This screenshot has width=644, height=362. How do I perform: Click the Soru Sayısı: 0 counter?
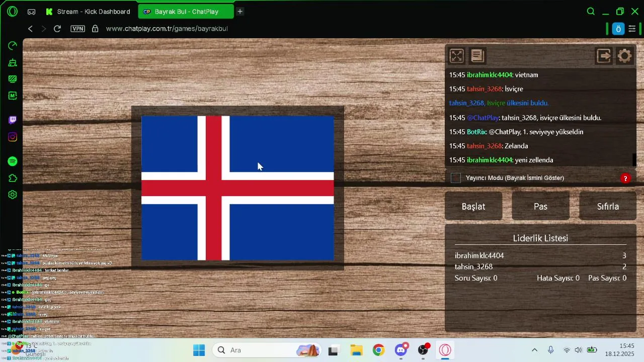coord(476,278)
